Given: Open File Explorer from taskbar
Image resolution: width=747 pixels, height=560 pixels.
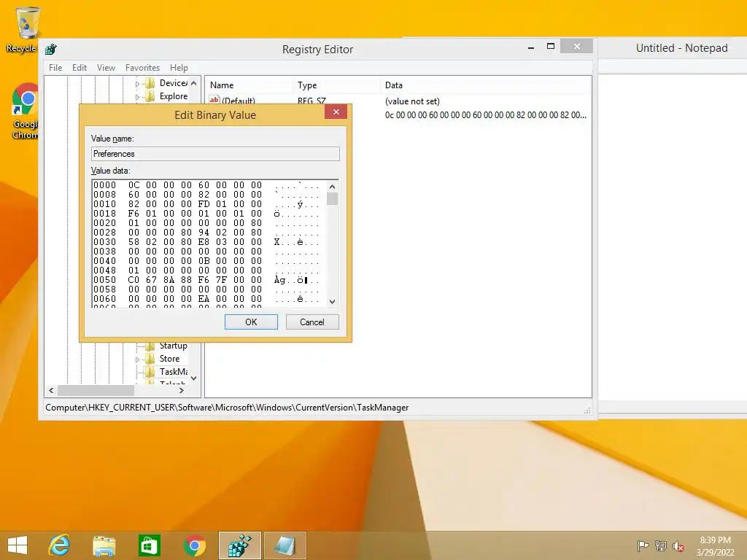Looking at the screenshot, I should pos(104,545).
